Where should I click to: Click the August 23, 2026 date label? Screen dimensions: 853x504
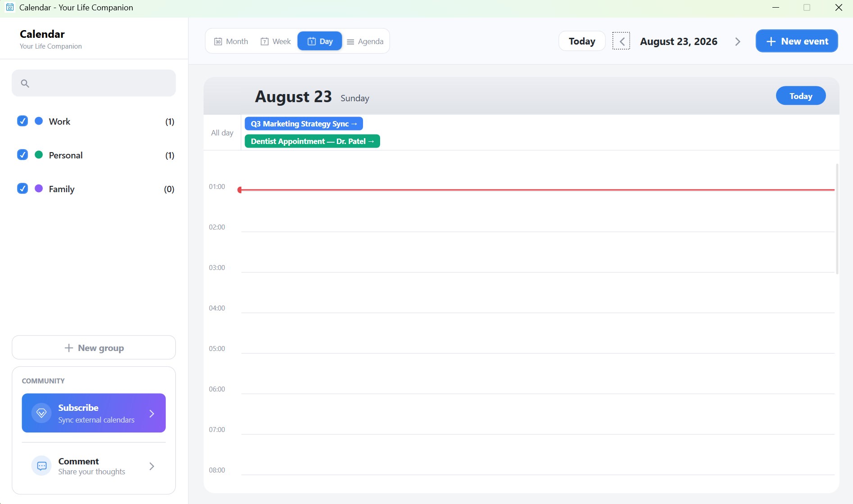click(679, 41)
